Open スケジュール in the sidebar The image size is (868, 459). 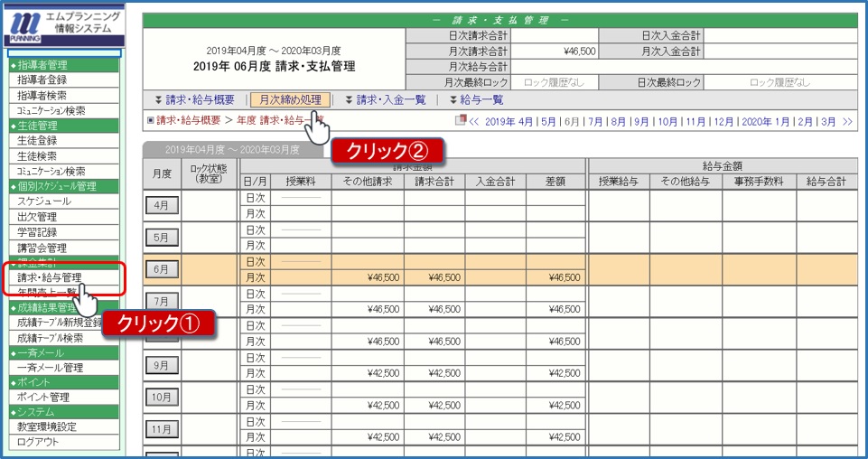(x=44, y=201)
